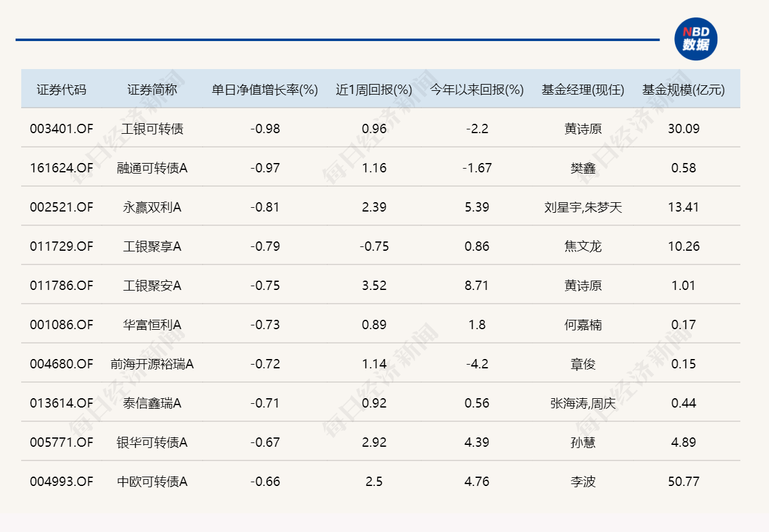Click fund size 30.09

(684, 129)
